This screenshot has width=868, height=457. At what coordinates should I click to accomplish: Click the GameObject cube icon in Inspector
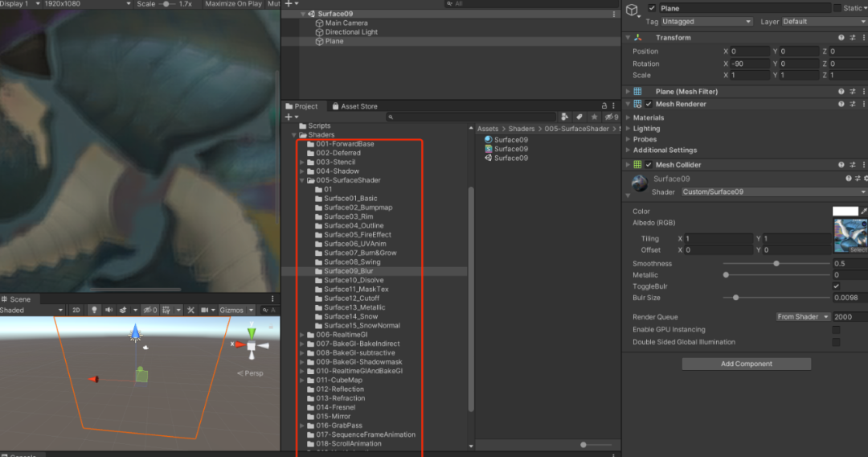(x=632, y=10)
